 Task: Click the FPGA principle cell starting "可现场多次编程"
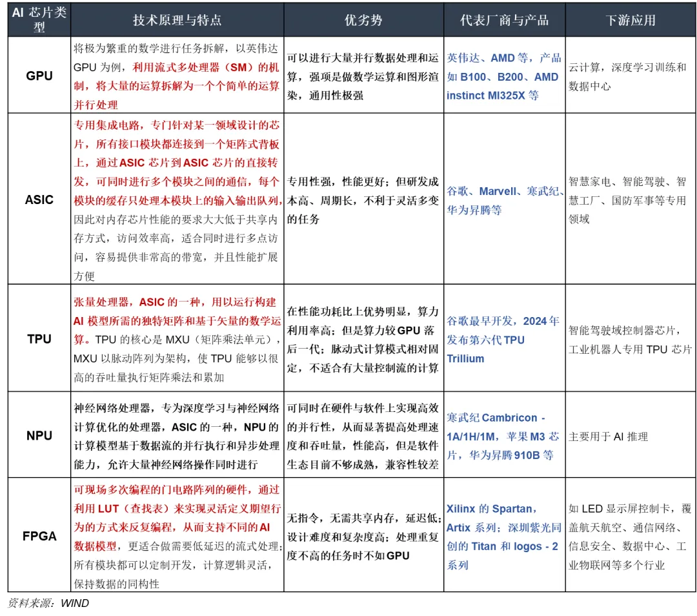[x=177, y=535]
